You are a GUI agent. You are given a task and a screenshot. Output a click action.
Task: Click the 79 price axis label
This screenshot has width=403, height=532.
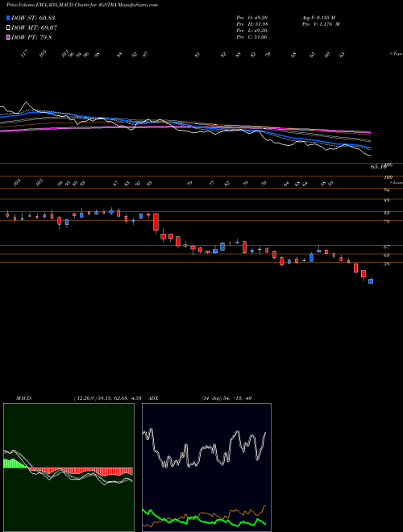pyautogui.click(x=386, y=222)
